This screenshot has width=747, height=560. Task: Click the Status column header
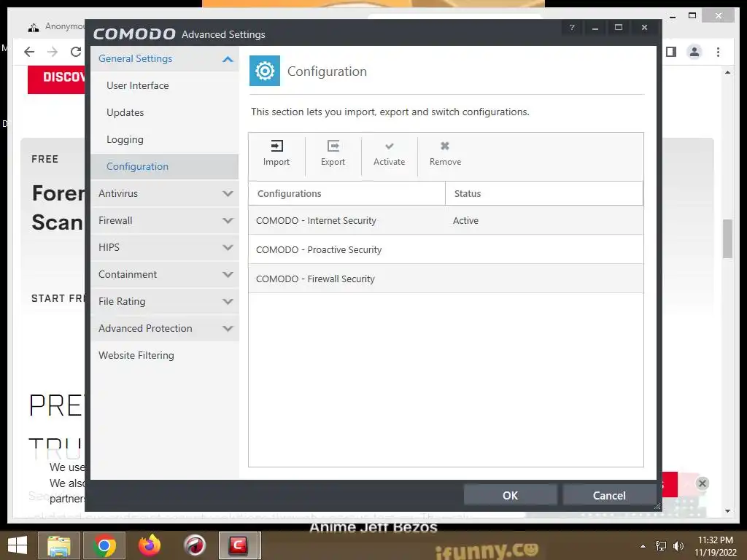[x=544, y=193]
